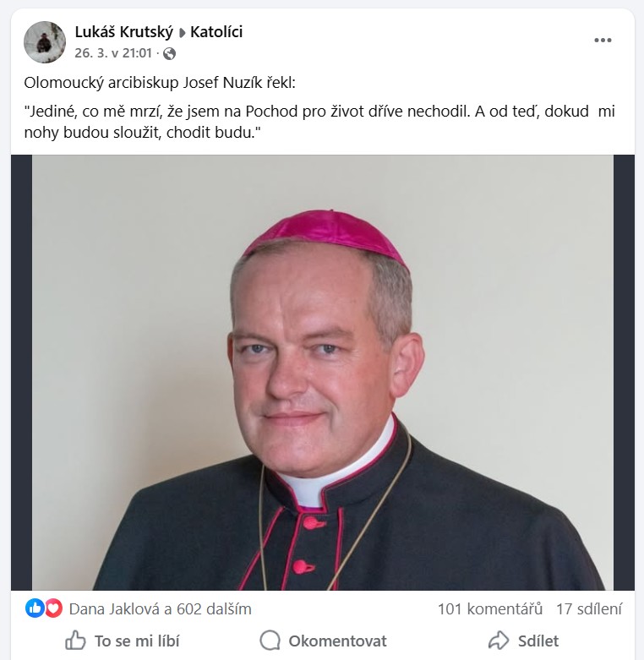Click the thumbs-up icon beside To se mi líbí
This screenshot has width=644, height=660.
[x=75, y=641]
